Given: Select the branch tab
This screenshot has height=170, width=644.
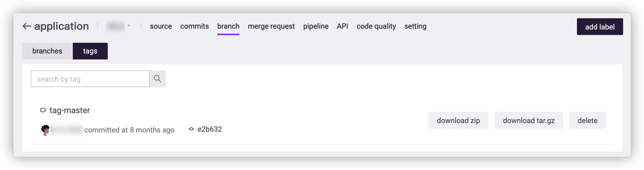Looking at the screenshot, I should pyautogui.click(x=228, y=26).
